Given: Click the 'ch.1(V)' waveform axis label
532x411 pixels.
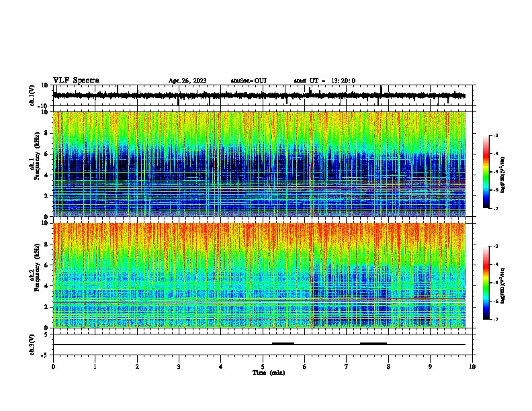Looking at the screenshot, I should (x=32, y=95).
